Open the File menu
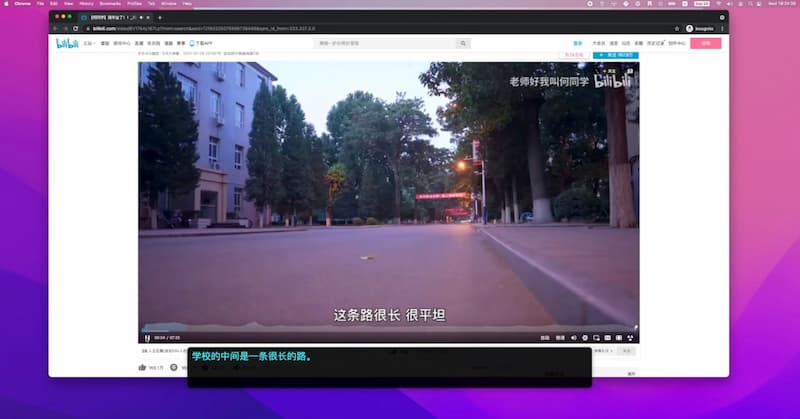The height and width of the screenshot is (419, 800). tap(40, 4)
